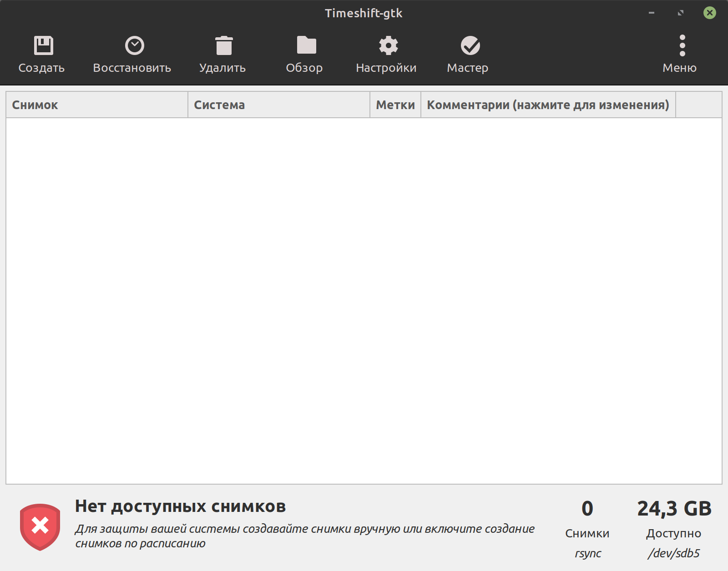Click the '/dev/sdb5' device label

tap(674, 553)
